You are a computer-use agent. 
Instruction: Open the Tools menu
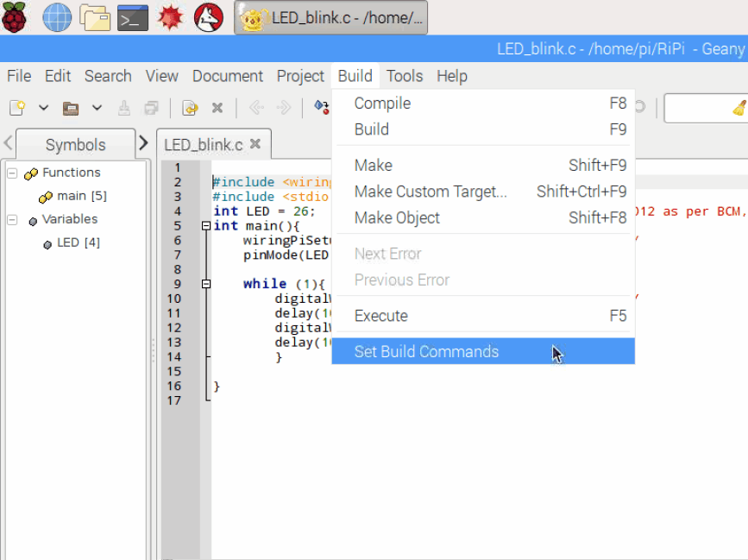click(404, 76)
